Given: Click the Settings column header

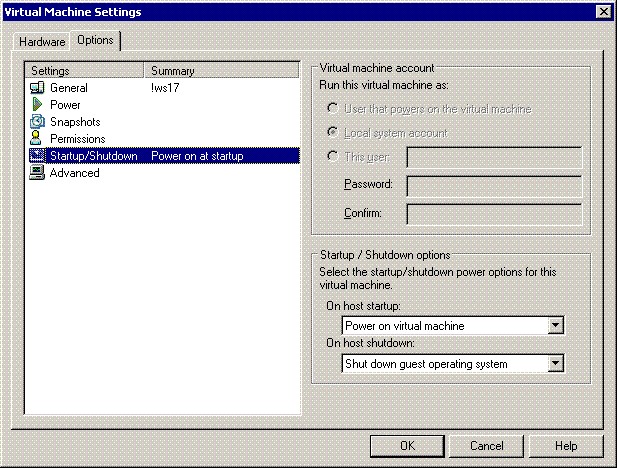Looking at the screenshot, I should click(x=85, y=70).
